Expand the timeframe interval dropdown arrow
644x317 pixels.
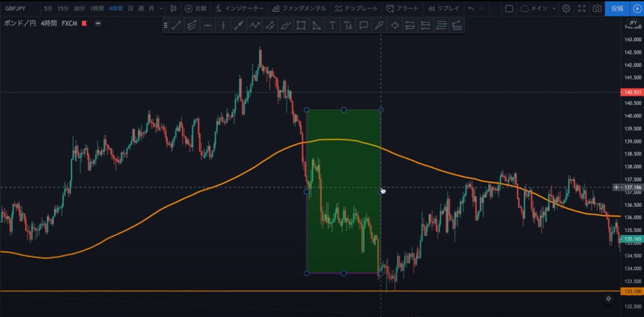point(160,9)
